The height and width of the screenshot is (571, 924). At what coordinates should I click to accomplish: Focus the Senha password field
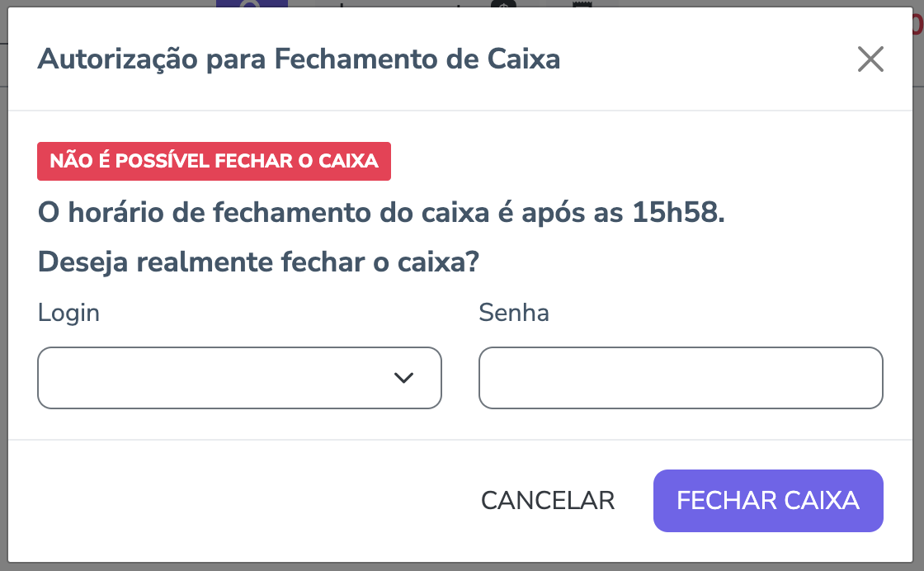(x=681, y=378)
